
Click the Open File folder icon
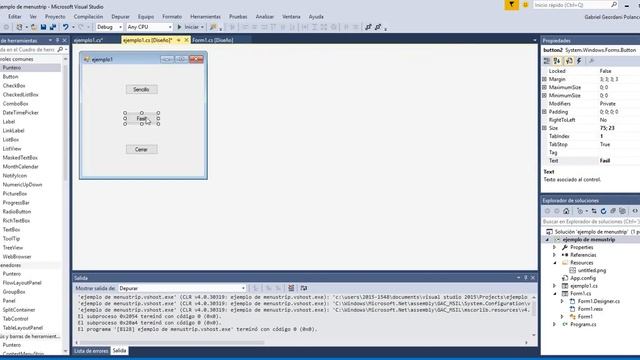pyautogui.click(x=33, y=27)
